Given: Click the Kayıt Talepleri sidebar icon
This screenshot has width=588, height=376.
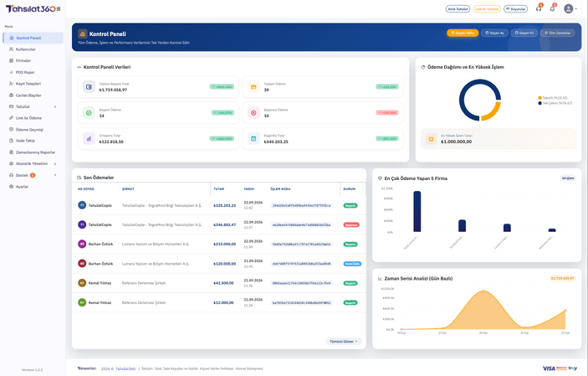Looking at the screenshot, I should tap(11, 84).
